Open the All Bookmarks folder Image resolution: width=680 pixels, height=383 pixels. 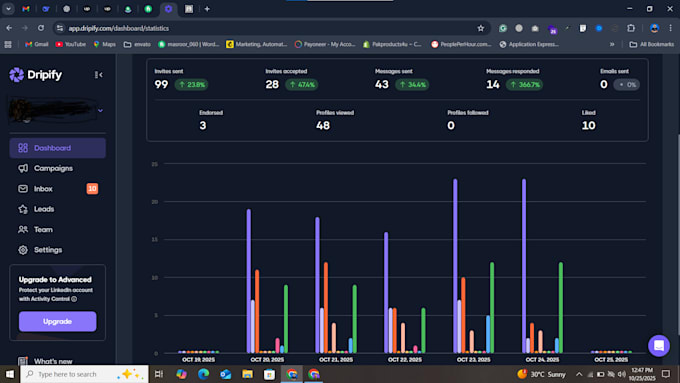651,44
